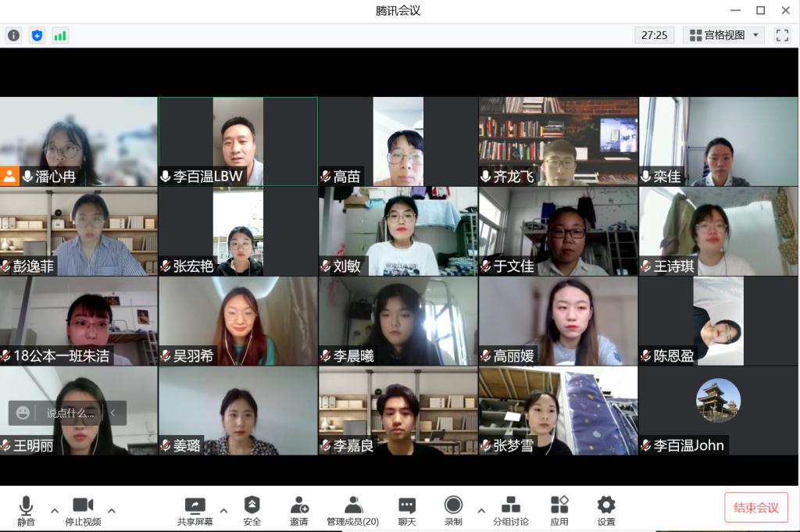This screenshot has width=800, height=532.
Task: Open the Apps (应用) icon
Action: click(559, 510)
